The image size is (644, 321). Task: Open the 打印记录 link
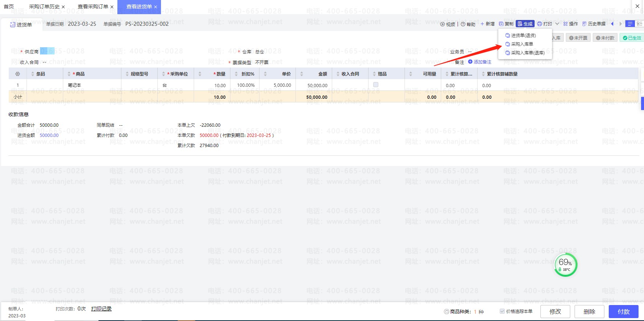coord(101,309)
